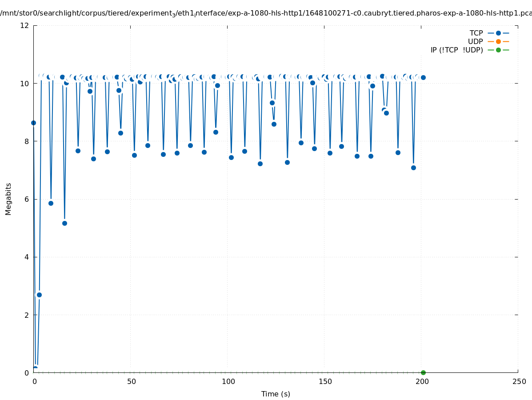The height and width of the screenshot is (400, 532).
Task: Select the TCP dip point near 7 Megabits around 196 seconds
Action: [x=413, y=168]
